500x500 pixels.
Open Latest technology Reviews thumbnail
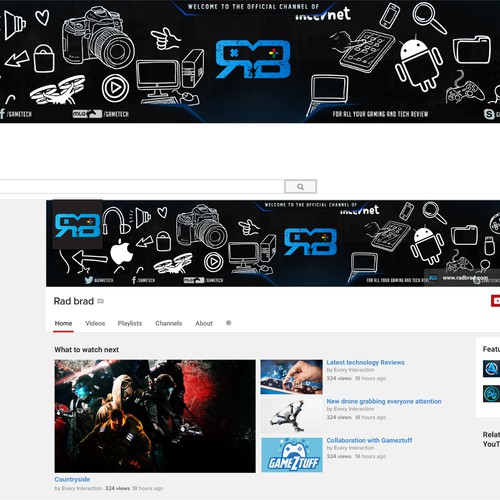point(292,377)
